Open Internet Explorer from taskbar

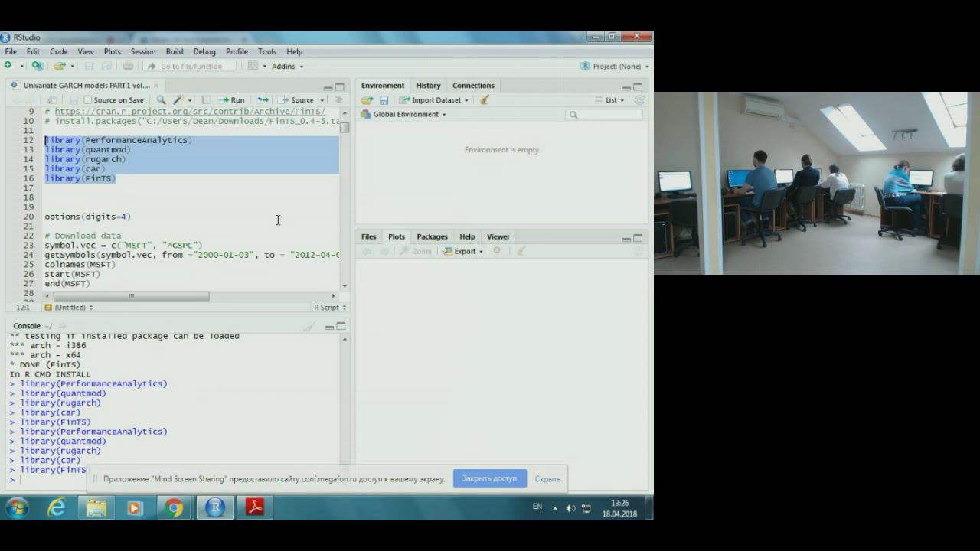tap(57, 508)
